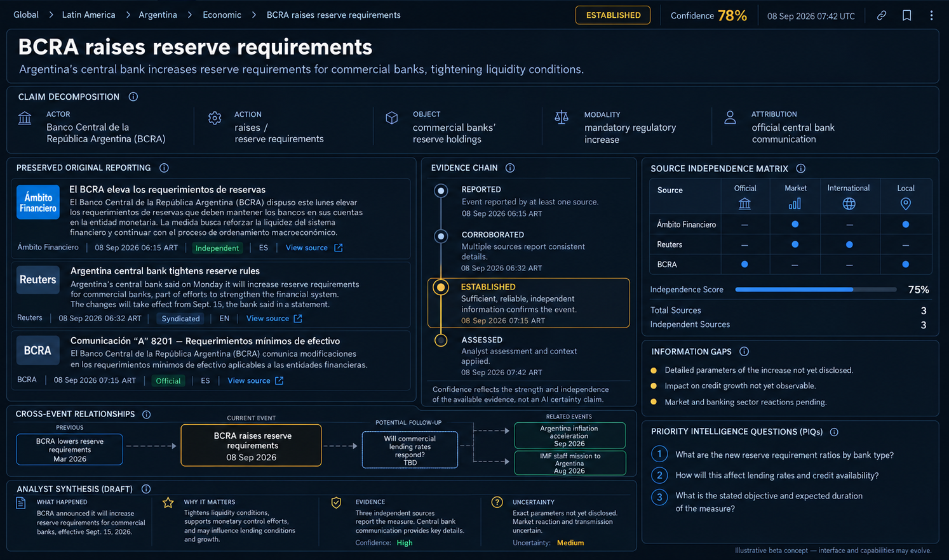Image resolution: width=949 pixels, height=560 pixels.
Task: Show info for Claim Decomposition
Action: [133, 97]
